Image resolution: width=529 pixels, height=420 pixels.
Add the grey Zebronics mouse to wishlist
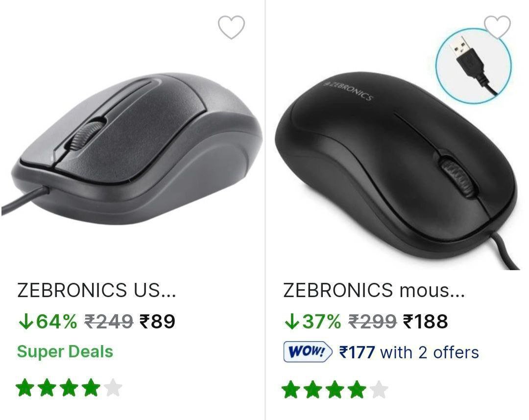coord(231,27)
